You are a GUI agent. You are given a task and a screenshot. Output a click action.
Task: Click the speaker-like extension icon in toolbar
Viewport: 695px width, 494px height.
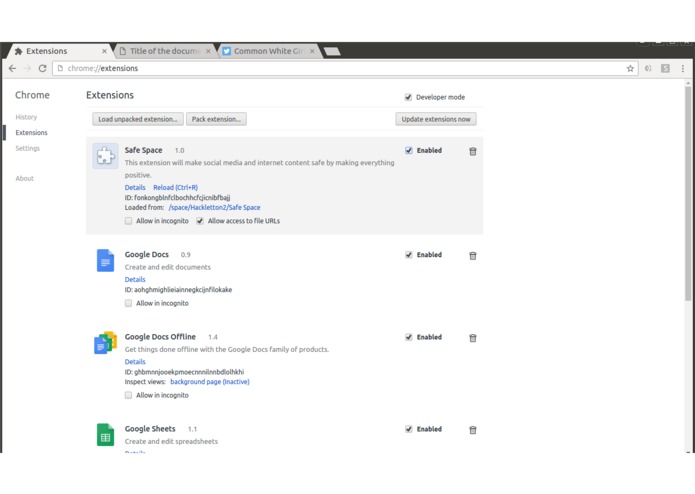tap(648, 68)
